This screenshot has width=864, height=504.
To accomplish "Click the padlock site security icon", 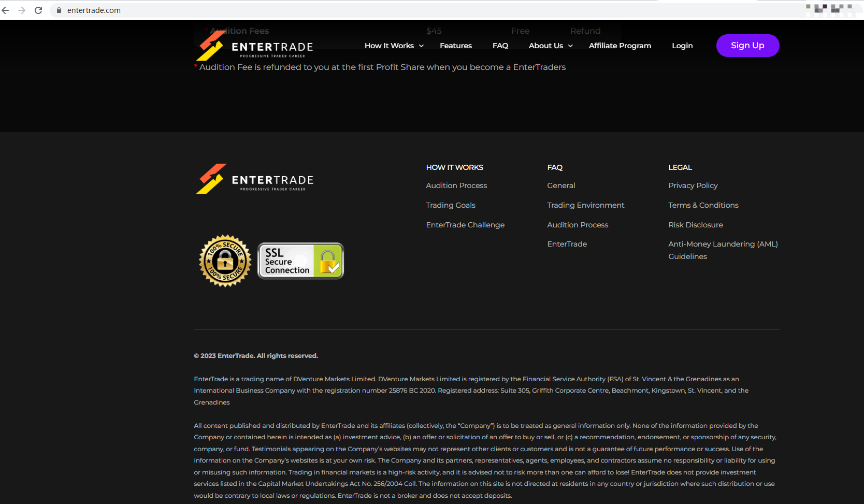I will point(59,10).
